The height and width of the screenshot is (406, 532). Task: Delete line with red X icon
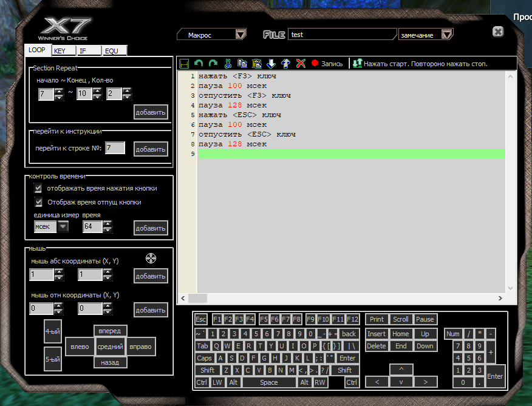[301, 63]
